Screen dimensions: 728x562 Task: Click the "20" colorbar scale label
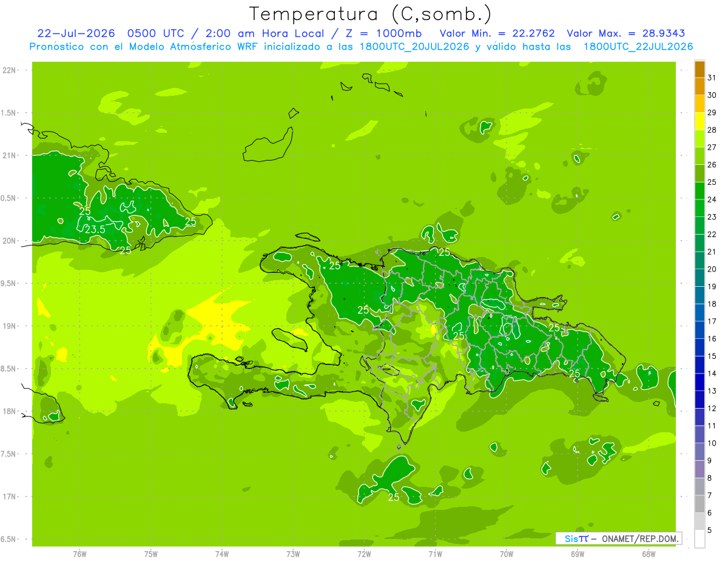point(712,269)
